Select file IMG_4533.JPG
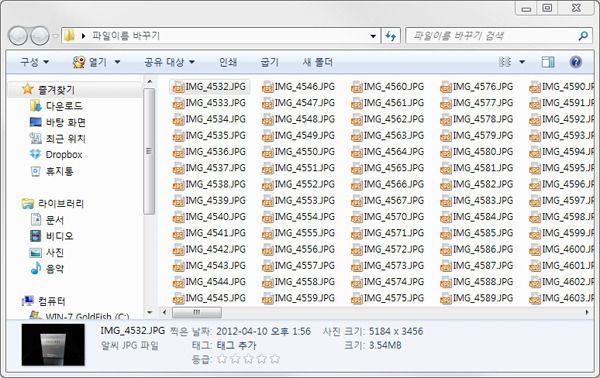This screenshot has height=378, width=600. pyautogui.click(x=209, y=103)
